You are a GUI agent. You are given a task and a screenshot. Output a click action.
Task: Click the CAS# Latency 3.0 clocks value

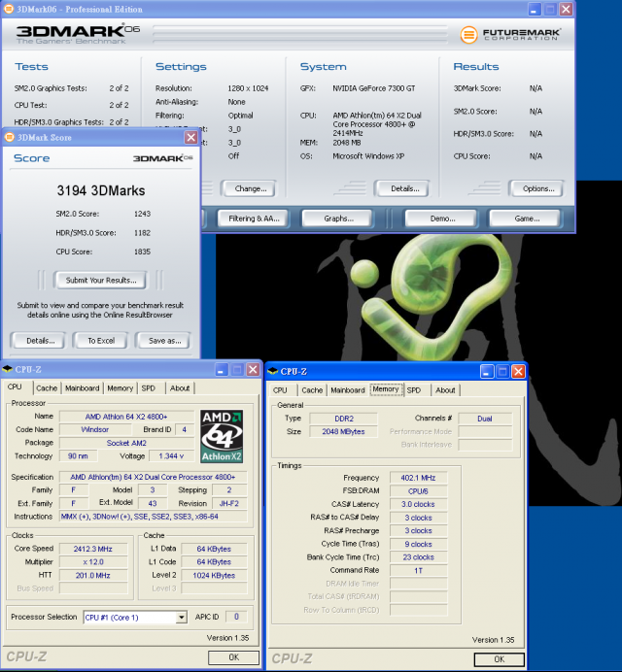418,504
